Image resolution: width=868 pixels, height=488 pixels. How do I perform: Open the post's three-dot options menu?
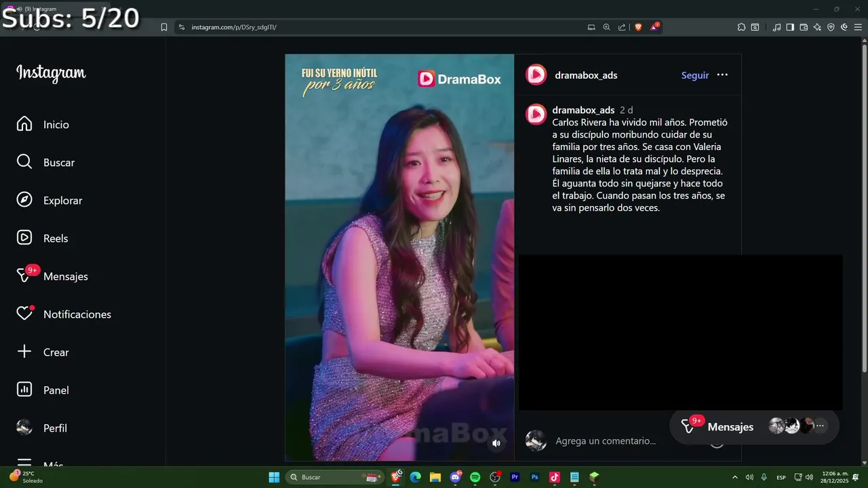click(x=722, y=75)
